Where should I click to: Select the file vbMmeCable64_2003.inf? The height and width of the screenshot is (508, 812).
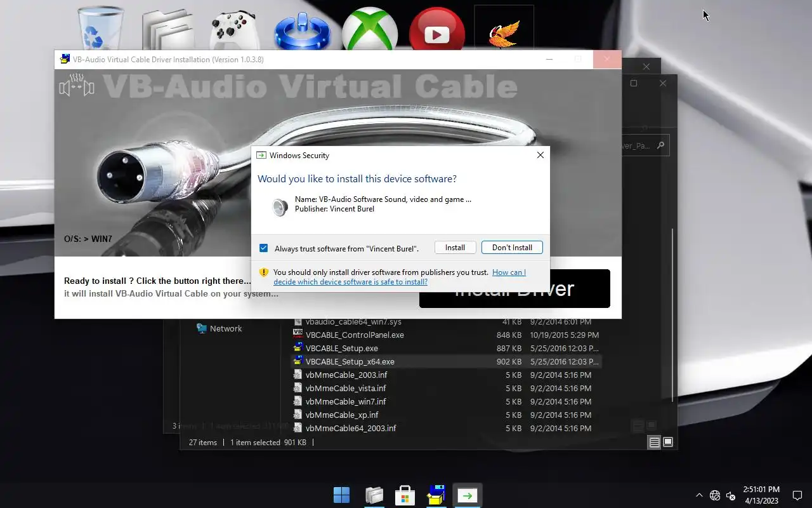[351, 428]
